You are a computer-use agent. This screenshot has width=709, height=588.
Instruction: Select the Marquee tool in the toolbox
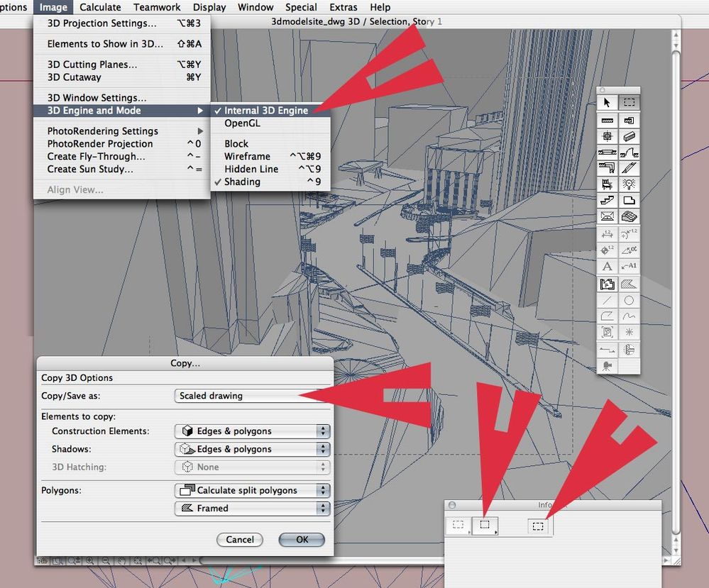[629, 103]
